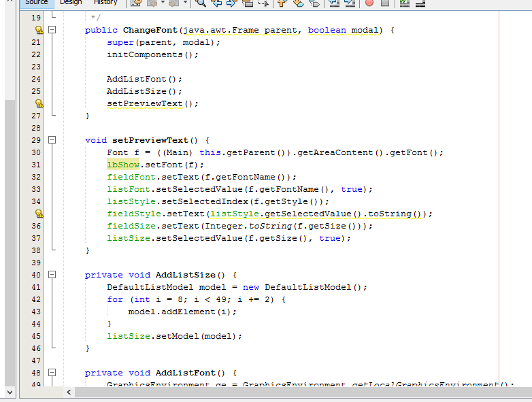Jump to next bookmark
Image resolution: width=532 pixels, height=402 pixels.
coord(299,3)
